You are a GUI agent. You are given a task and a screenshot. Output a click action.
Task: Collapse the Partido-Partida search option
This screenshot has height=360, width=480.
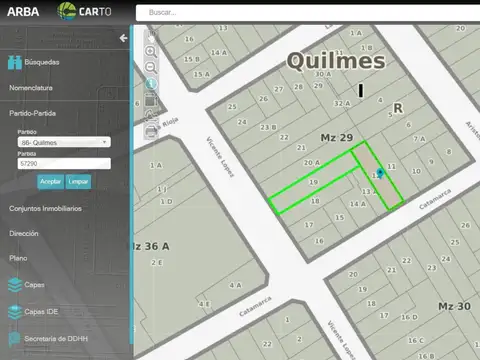pyautogui.click(x=32, y=113)
